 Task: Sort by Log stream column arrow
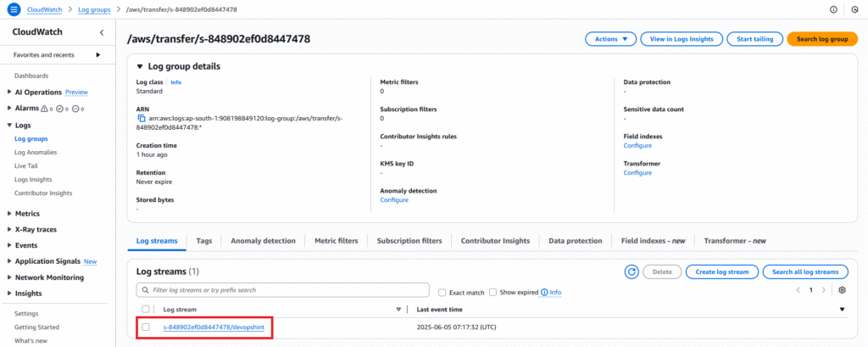[398, 310]
